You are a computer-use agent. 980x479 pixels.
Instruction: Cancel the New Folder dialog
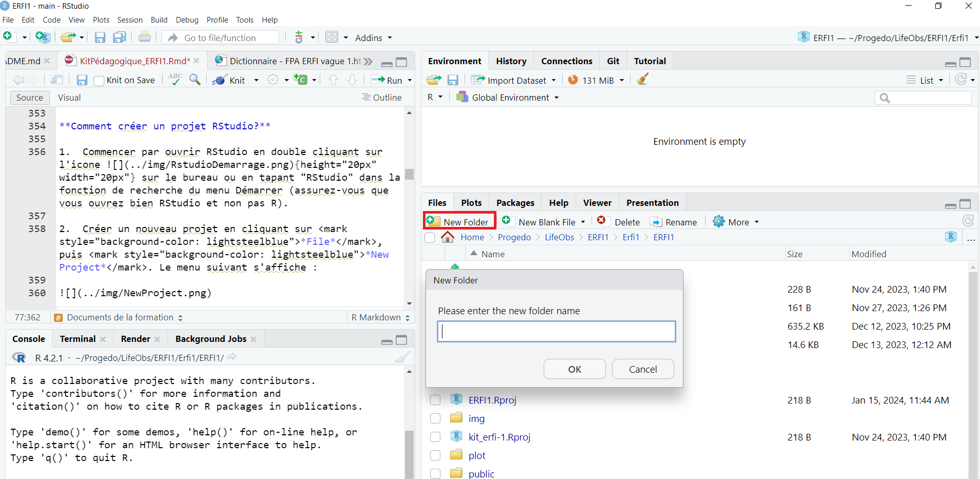[642, 369]
